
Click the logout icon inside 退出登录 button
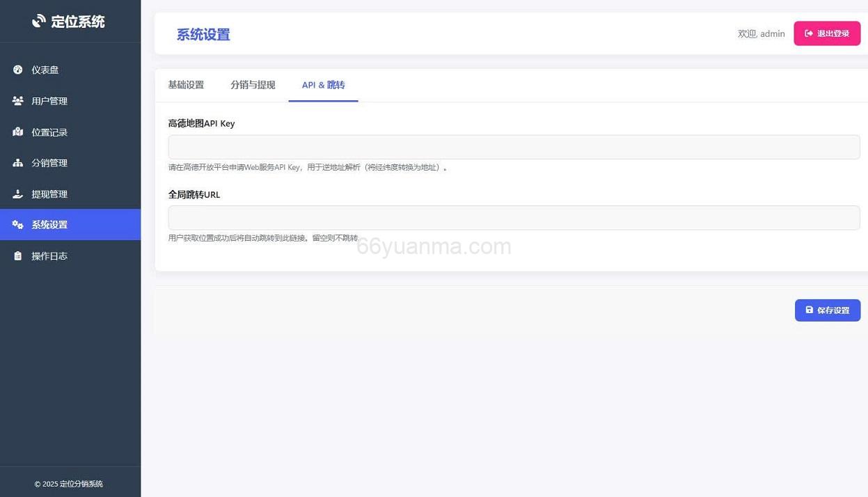[x=809, y=33]
